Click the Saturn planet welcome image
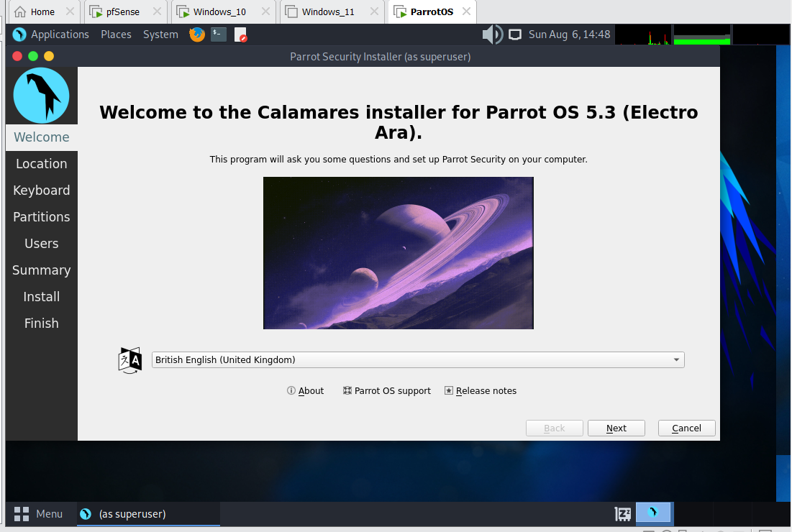Image resolution: width=792 pixels, height=532 pixels. [398, 253]
